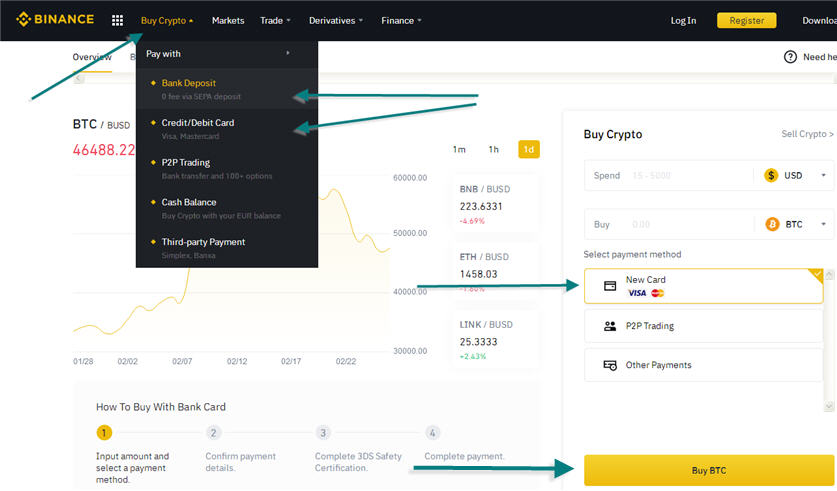The width and height of the screenshot is (837, 491).
Task: Click the Log In link
Action: [683, 20]
